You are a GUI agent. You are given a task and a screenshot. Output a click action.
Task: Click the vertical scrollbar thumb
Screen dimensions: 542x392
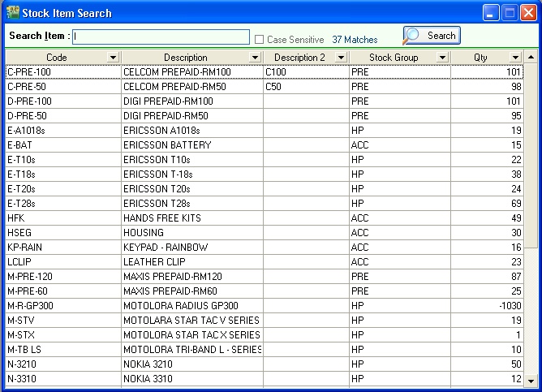[531, 156]
